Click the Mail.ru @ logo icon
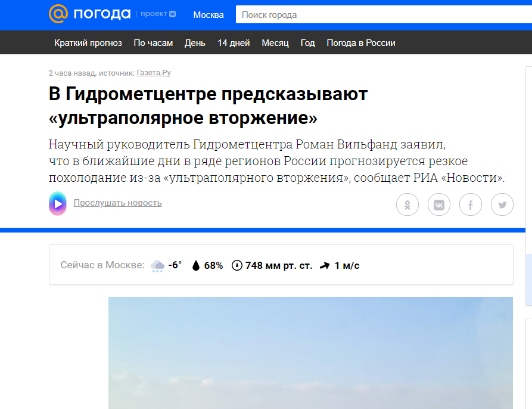The height and width of the screenshot is (409, 532). click(x=58, y=14)
